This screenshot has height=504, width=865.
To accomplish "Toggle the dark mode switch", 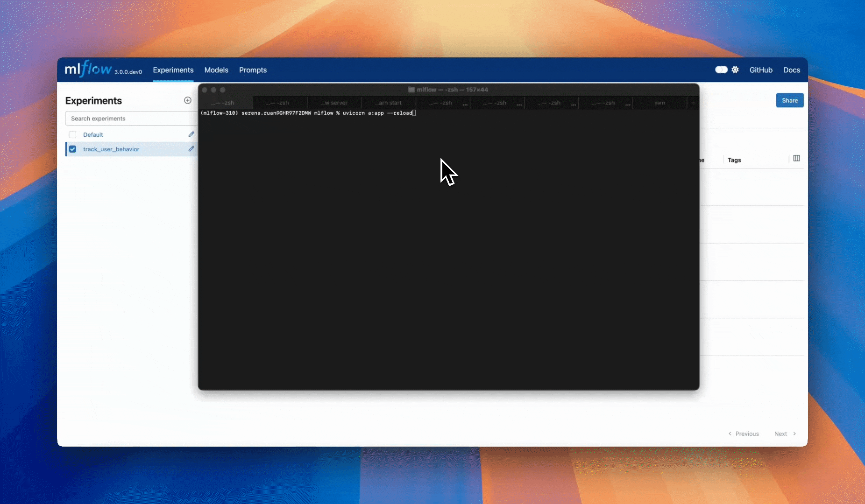I will click(721, 70).
